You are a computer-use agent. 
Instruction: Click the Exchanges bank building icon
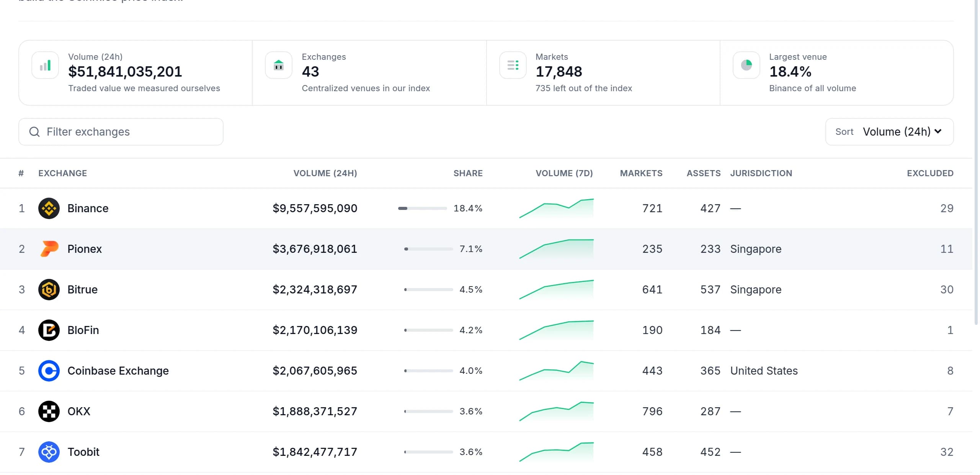279,65
